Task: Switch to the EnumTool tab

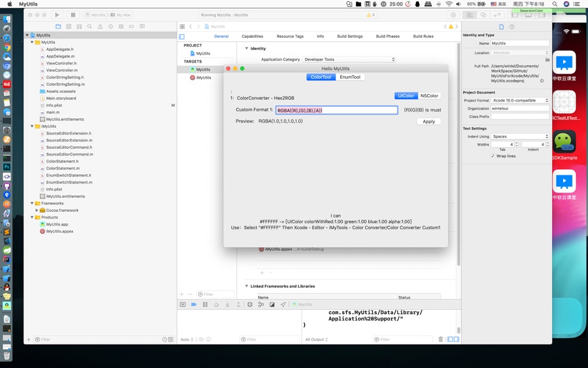Action: tap(350, 77)
